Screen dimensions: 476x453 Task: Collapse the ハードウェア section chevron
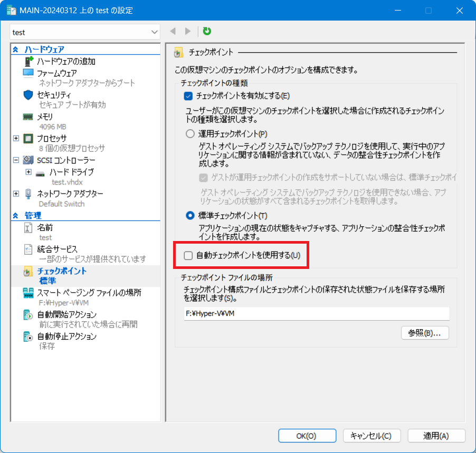[15, 49]
